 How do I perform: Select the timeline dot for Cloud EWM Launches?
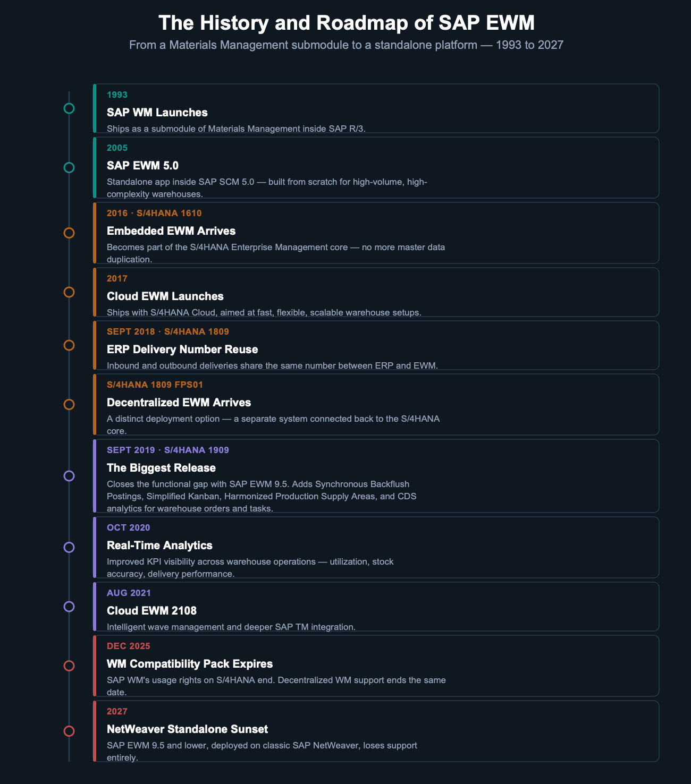point(69,292)
